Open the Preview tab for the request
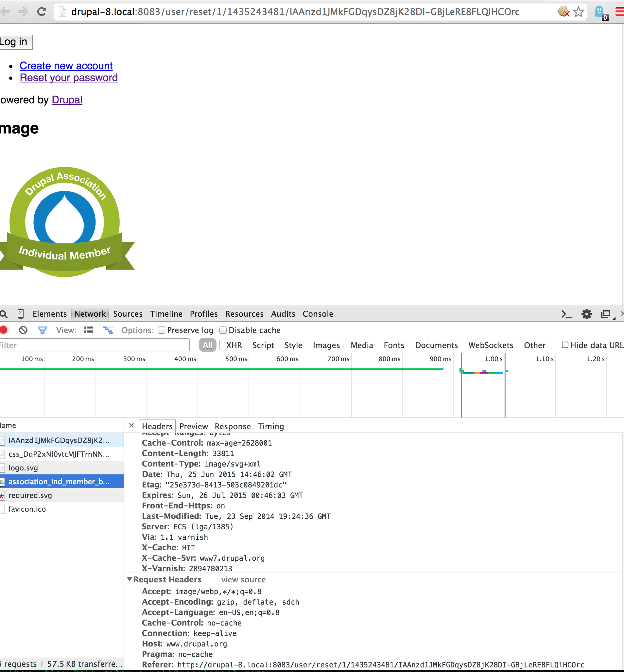Viewport: 624px width, 672px height. coord(194,426)
